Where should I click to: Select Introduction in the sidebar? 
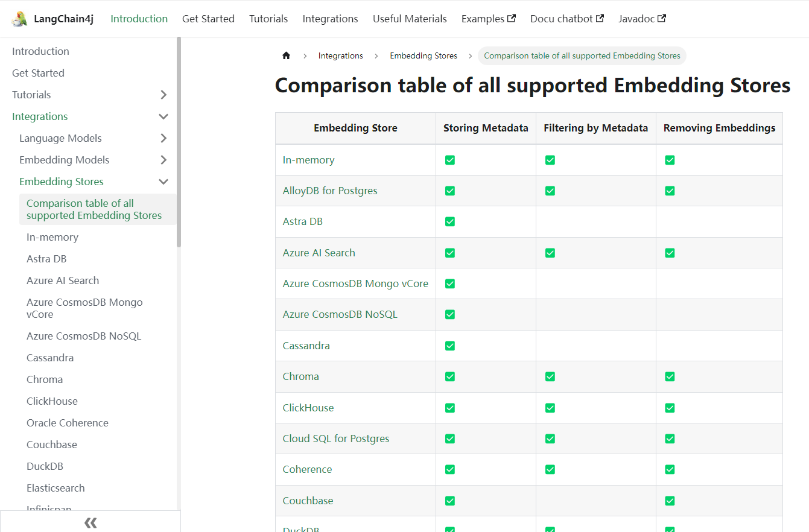tap(40, 51)
